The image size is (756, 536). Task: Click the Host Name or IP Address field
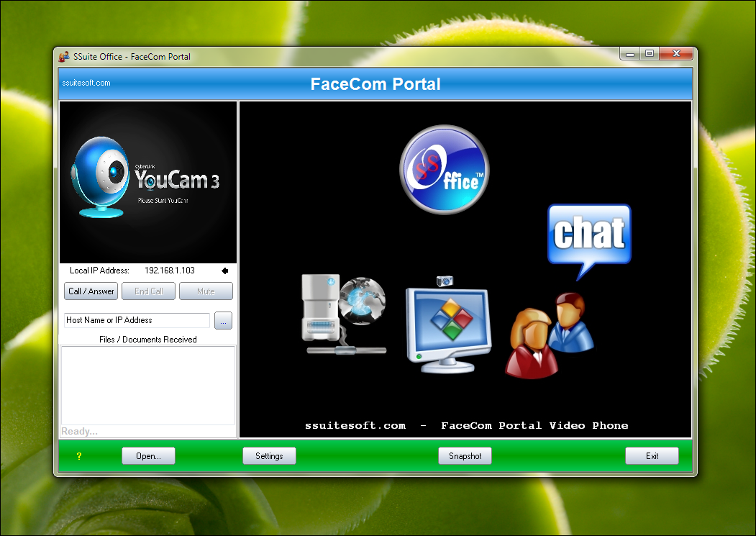coord(137,320)
